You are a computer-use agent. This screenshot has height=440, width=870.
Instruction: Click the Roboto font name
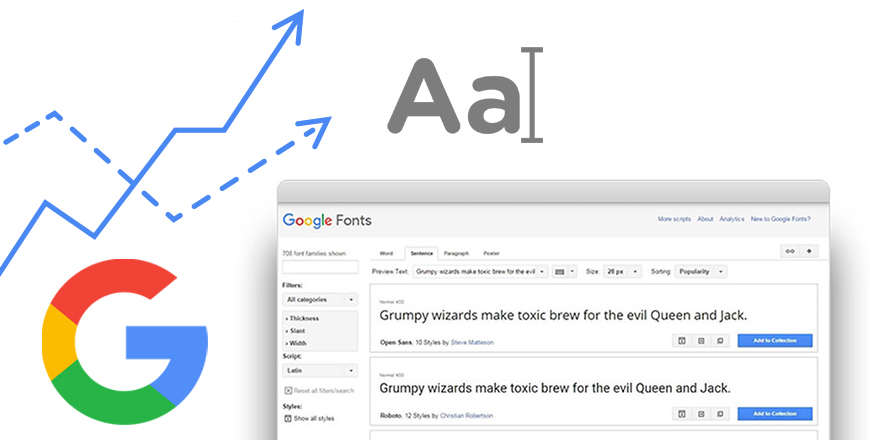click(x=391, y=416)
